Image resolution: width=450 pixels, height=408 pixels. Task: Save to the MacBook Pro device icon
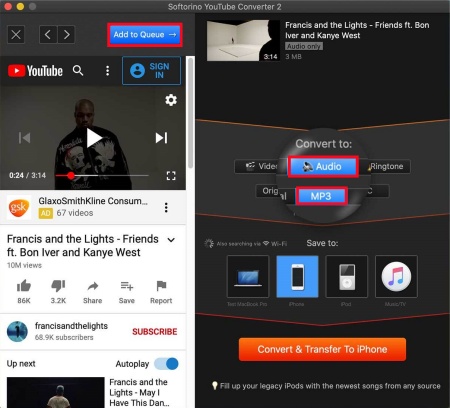coord(248,276)
